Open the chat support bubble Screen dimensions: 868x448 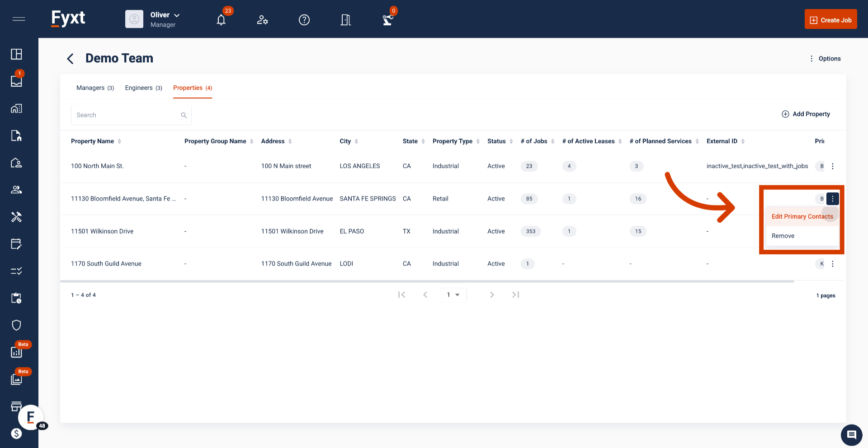(851, 435)
